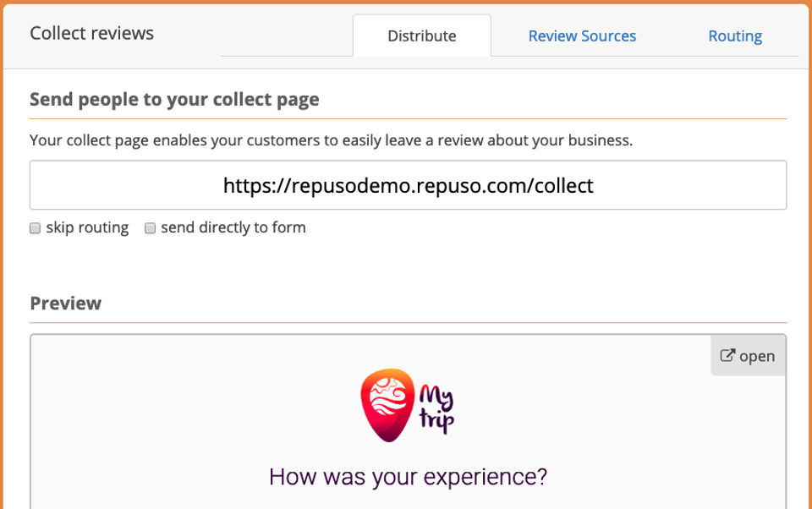
Task: Click the "How was your experience?" heading
Action: point(408,477)
